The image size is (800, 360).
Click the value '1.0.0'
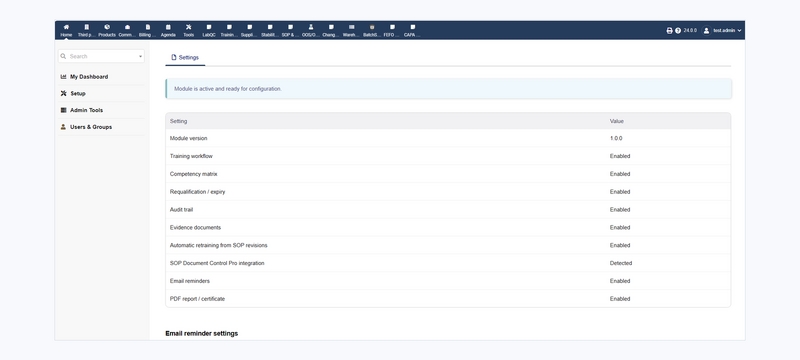pos(616,138)
